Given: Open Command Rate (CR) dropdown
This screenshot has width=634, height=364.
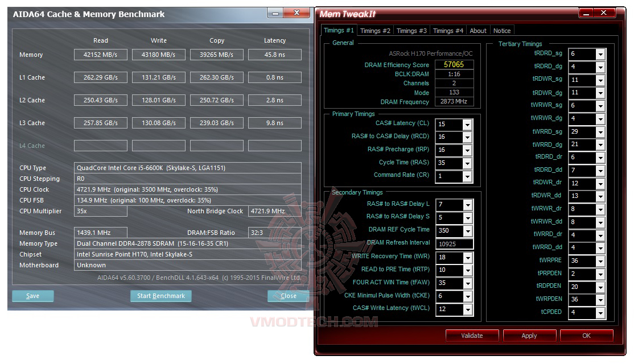Looking at the screenshot, I should point(467,176).
